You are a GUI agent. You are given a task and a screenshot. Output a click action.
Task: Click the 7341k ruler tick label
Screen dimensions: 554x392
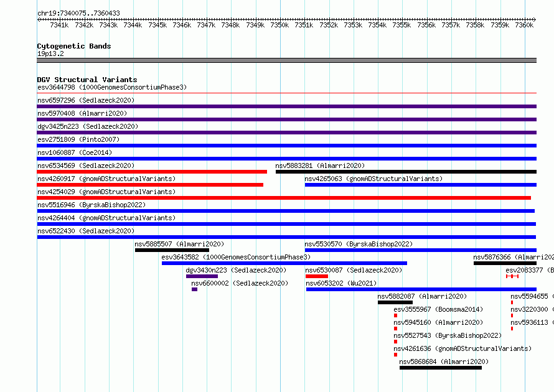point(59,25)
